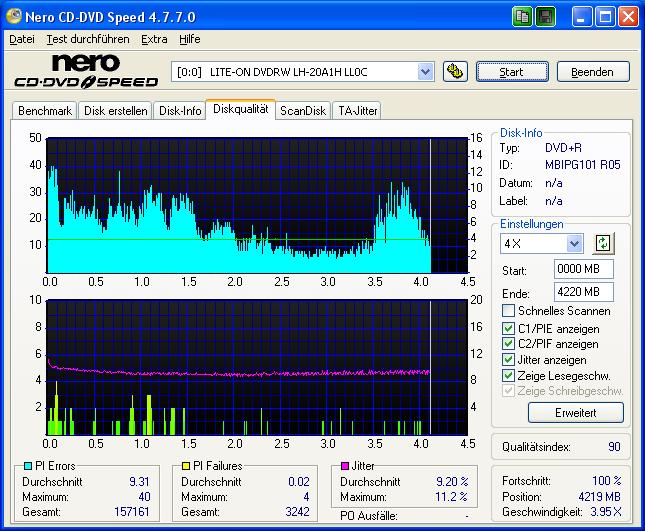Click the Datum n/a value
645x531 pixels.
click(554, 183)
